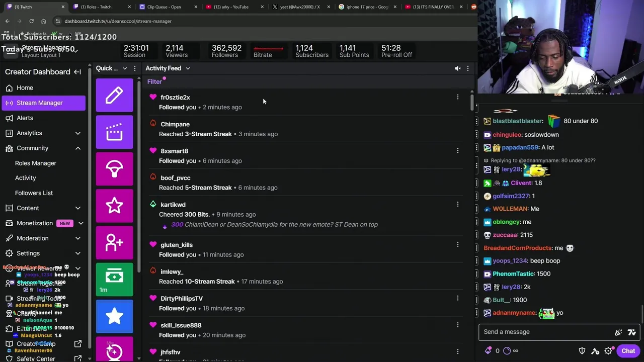644x362 pixels.
Task: Switch to IT'S FINALLY OVER YouTube tab
Action: coord(433,7)
